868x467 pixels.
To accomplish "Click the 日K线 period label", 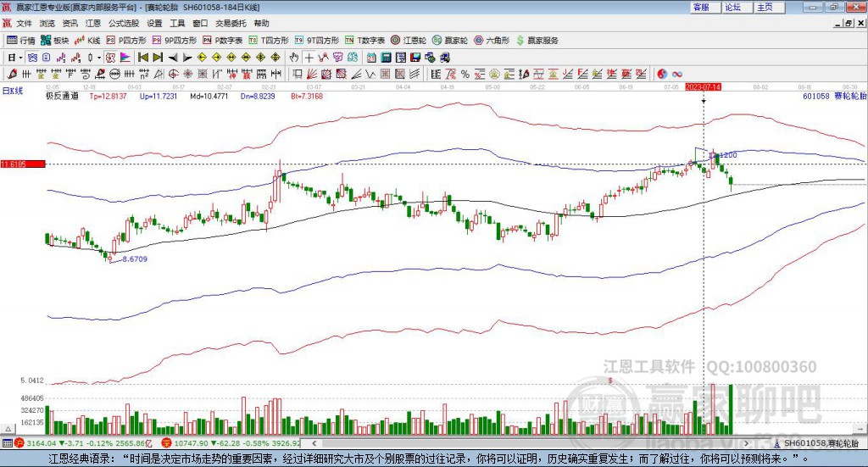I will tap(12, 91).
